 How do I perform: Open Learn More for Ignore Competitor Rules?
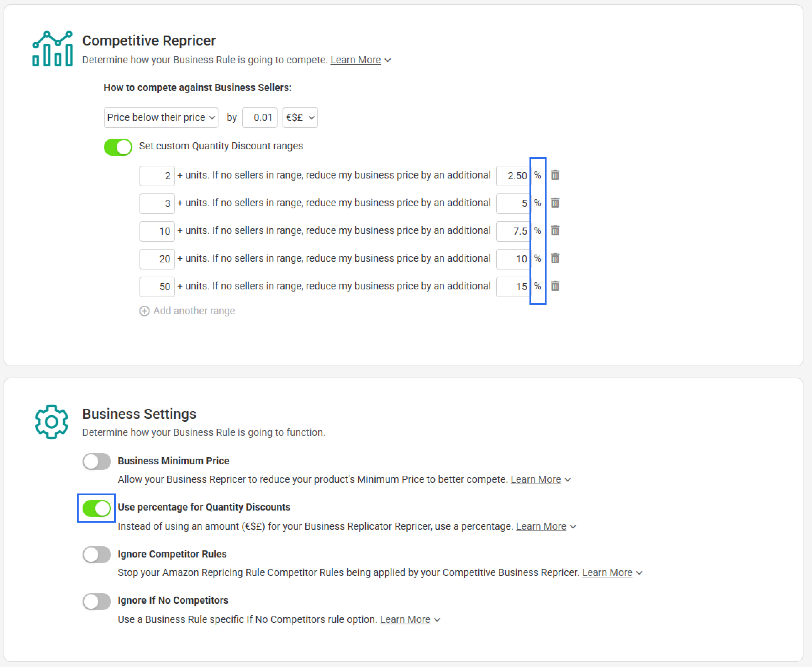(607, 572)
